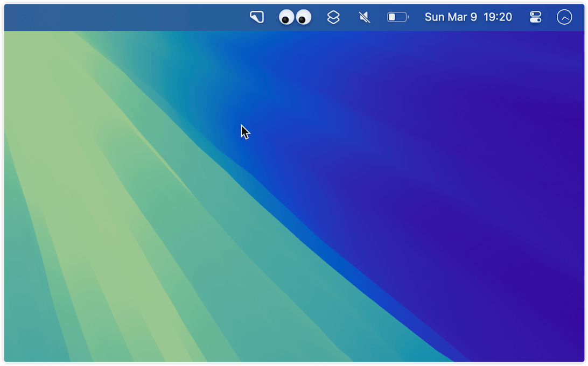Image resolution: width=588 pixels, height=366 pixels.
Task: Click the time 19:20
Action: [498, 17]
